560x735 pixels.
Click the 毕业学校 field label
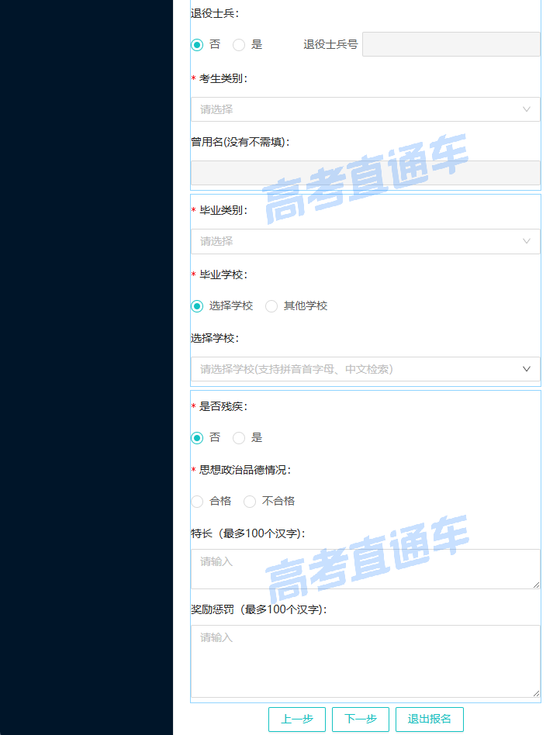coord(223,274)
